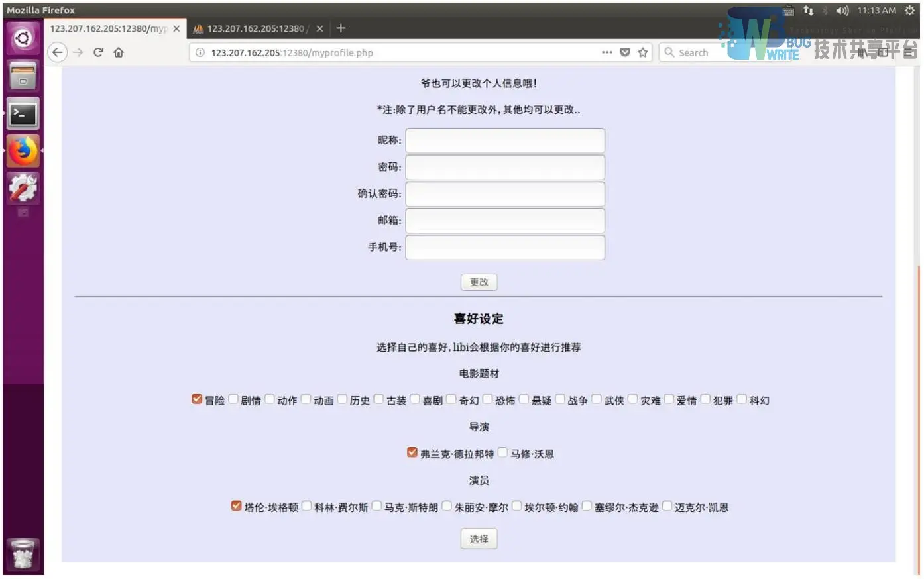Viewport: 924px width, 579px height.
Task: Open system power gear menu
Action: click(x=909, y=10)
